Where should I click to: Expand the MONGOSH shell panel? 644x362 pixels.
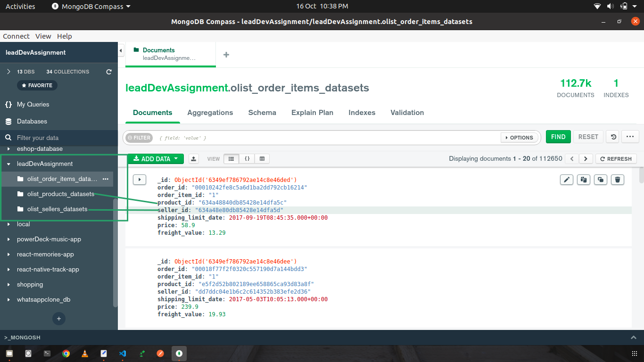pyautogui.click(x=634, y=337)
